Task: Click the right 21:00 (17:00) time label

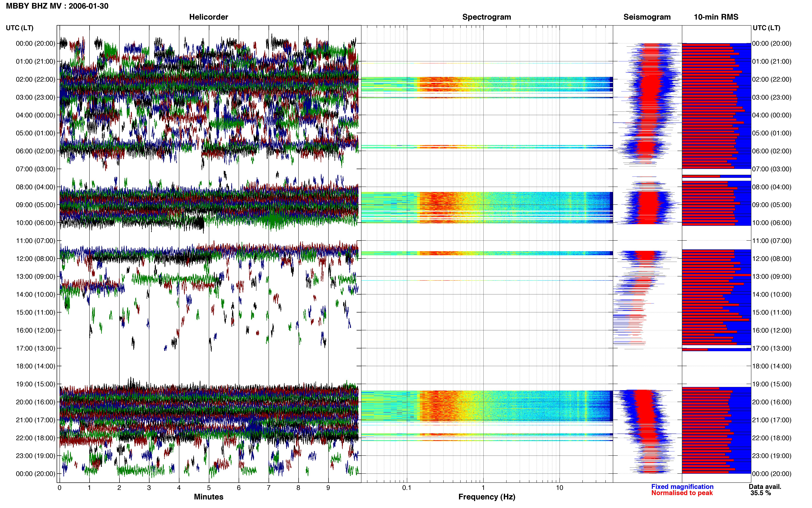Action: pos(772,420)
